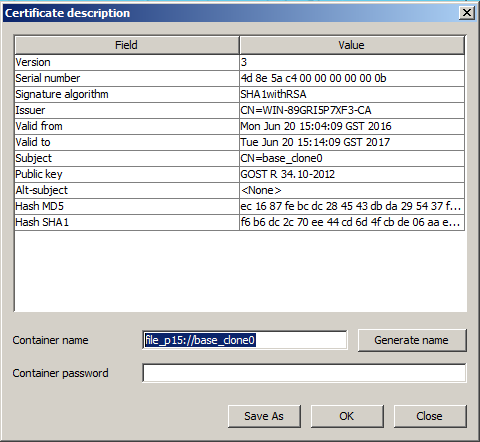Select the Version row

coord(239,62)
